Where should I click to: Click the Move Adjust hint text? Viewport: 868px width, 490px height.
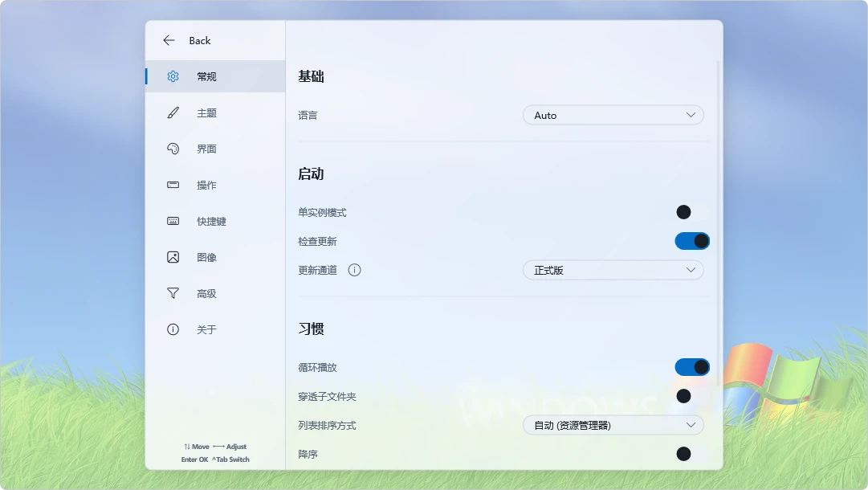tap(215, 447)
